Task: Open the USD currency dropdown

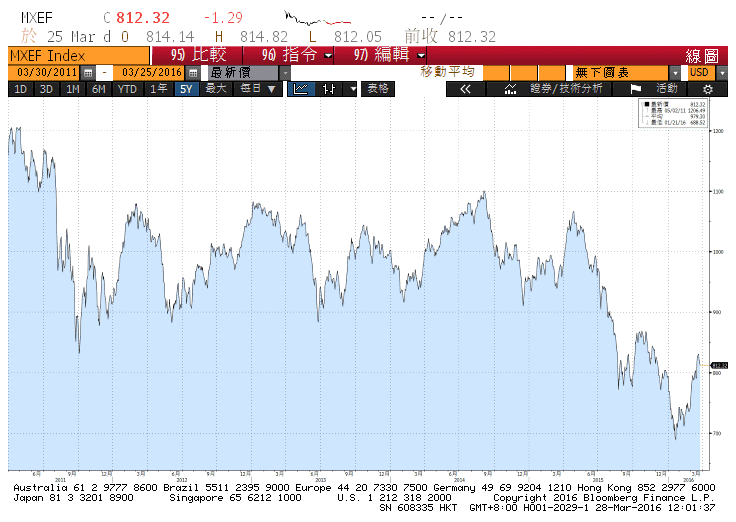Action: point(722,73)
